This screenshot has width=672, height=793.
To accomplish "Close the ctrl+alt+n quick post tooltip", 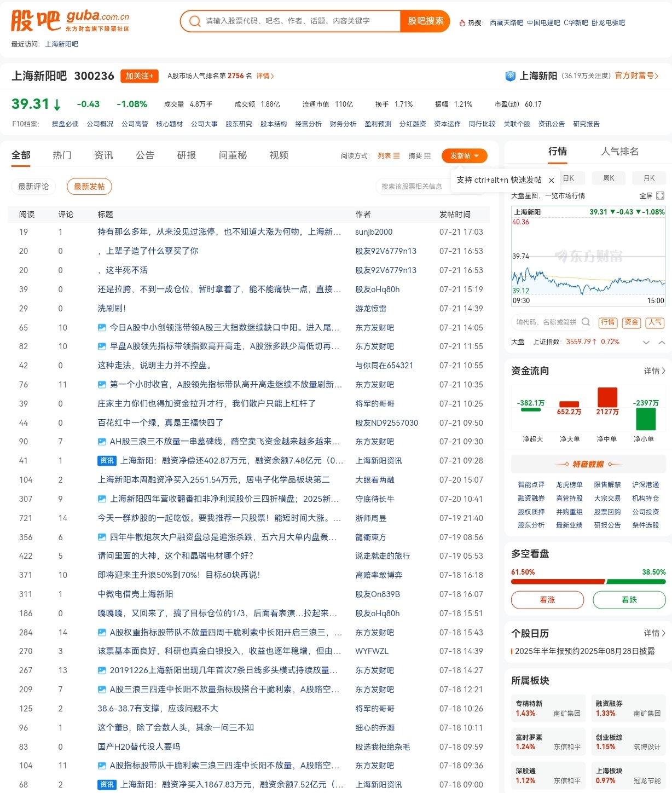I will point(552,180).
